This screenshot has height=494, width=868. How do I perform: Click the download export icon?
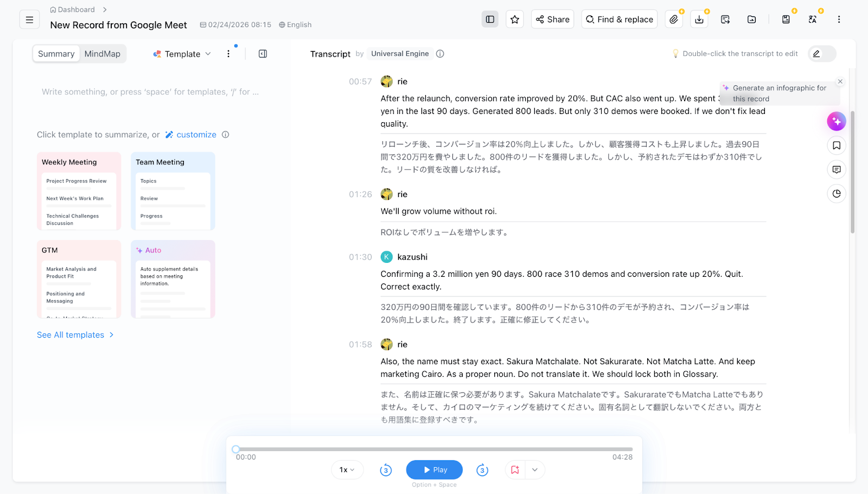tap(699, 20)
